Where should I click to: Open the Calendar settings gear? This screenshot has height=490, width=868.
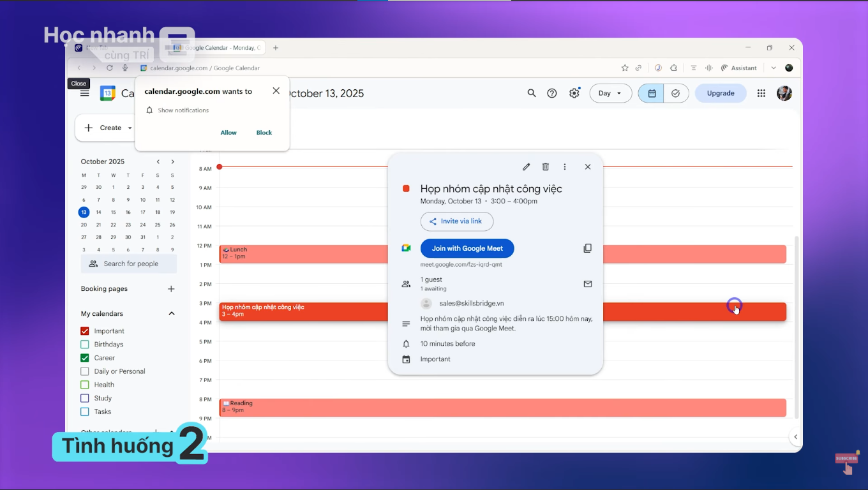pyautogui.click(x=574, y=93)
